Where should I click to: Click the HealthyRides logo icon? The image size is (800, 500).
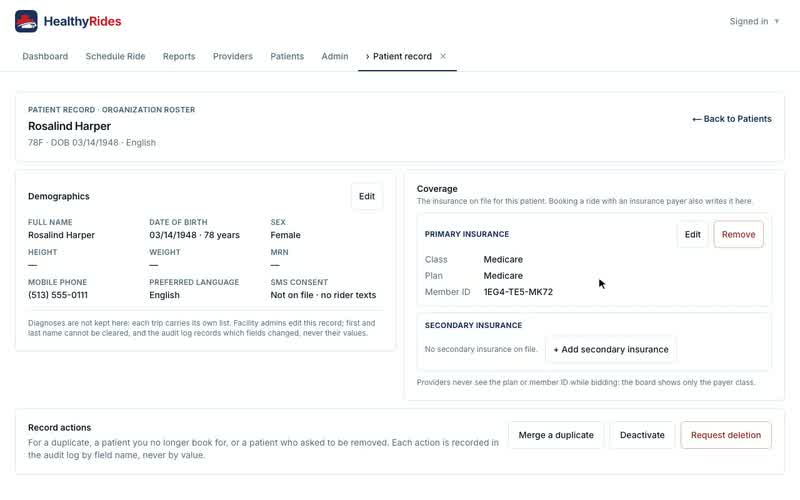pyautogui.click(x=26, y=21)
